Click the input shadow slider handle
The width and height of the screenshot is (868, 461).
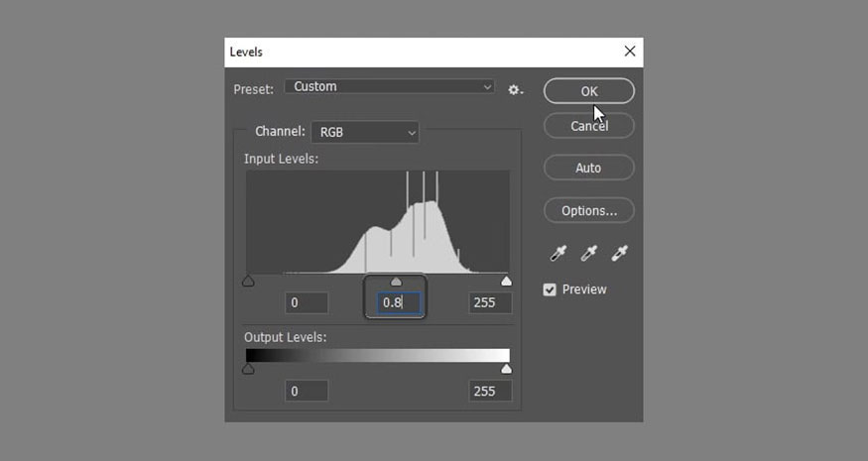[x=248, y=282]
